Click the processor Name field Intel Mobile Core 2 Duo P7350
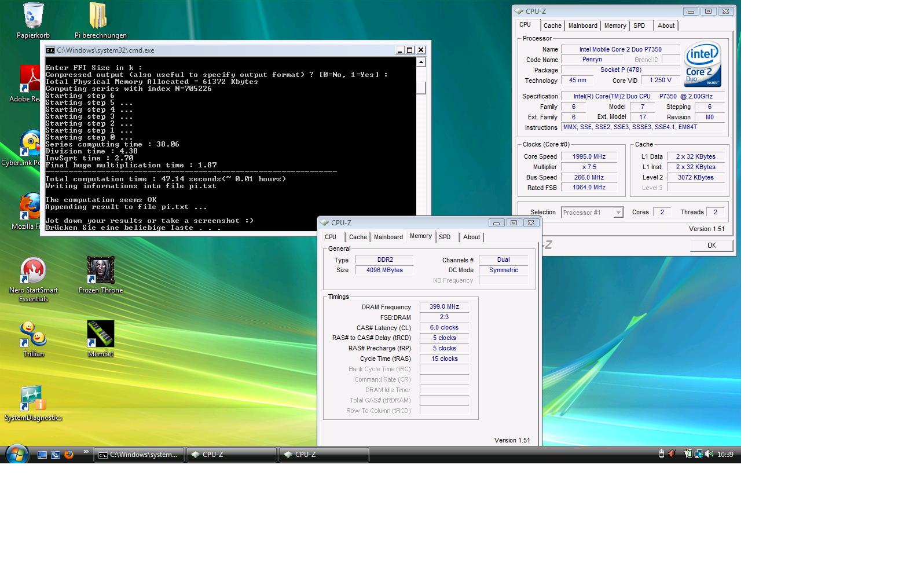The image size is (924, 578). click(x=620, y=49)
